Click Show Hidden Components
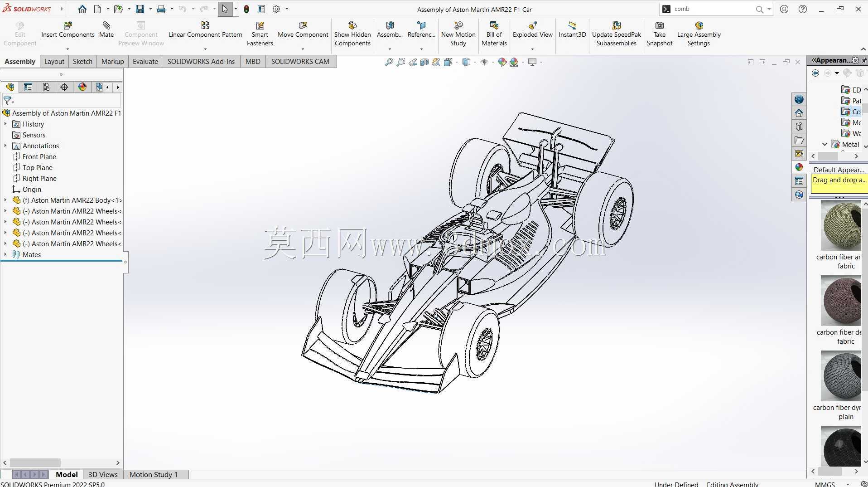The image size is (868, 487). coord(352,34)
